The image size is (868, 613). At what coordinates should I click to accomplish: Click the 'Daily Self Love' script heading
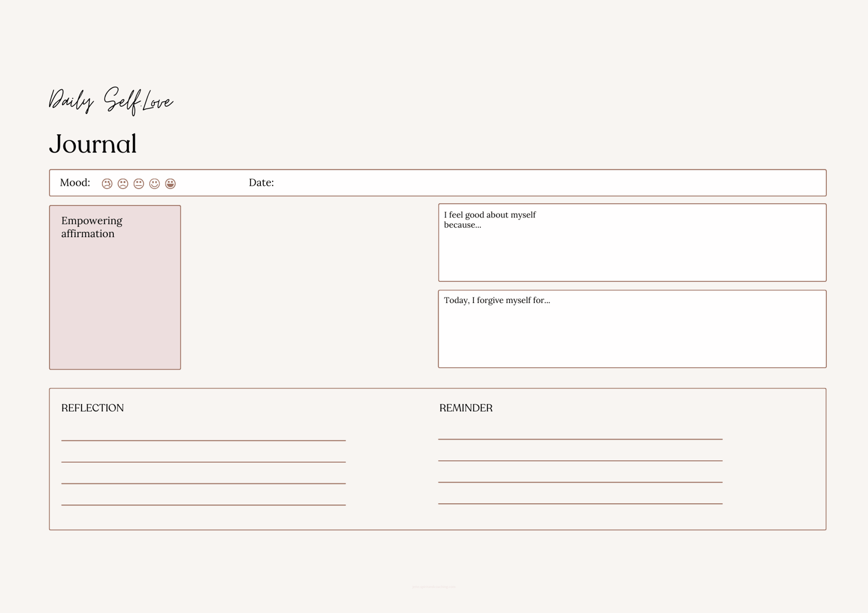click(x=111, y=101)
